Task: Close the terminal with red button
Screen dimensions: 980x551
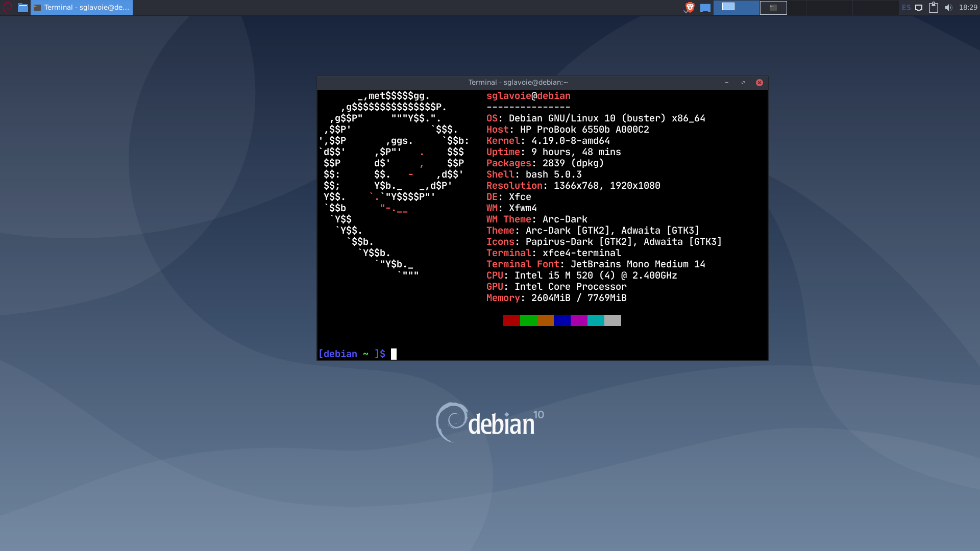Action: pyautogui.click(x=759, y=83)
